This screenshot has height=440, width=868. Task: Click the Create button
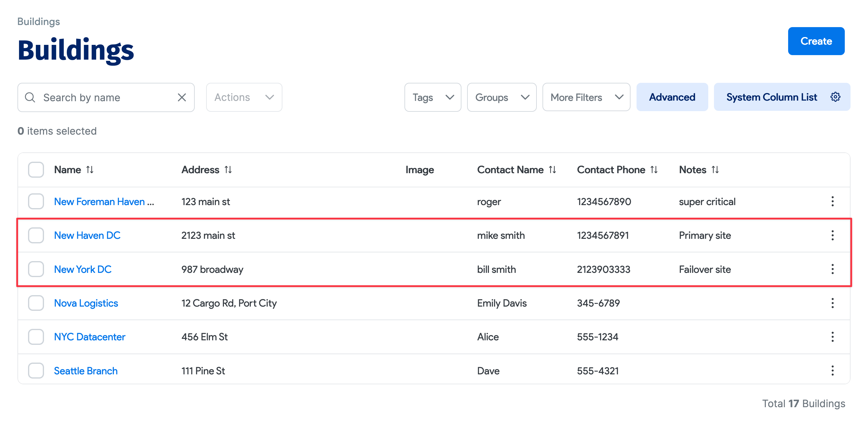pos(816,41)
